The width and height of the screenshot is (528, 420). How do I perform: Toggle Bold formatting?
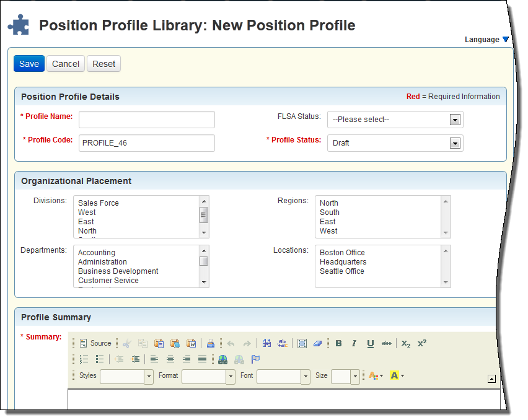tap(339, 343)
